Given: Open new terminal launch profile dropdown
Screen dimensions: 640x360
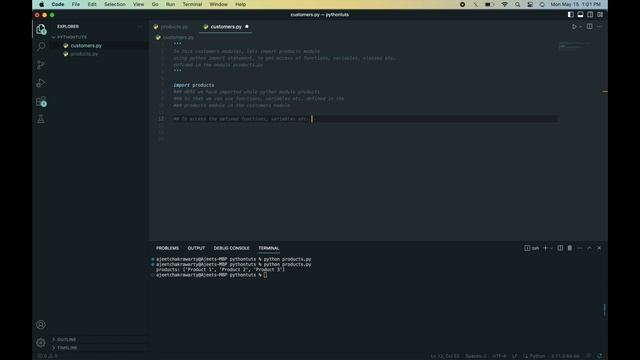Looking at the screenshot, I should point(551,248).
